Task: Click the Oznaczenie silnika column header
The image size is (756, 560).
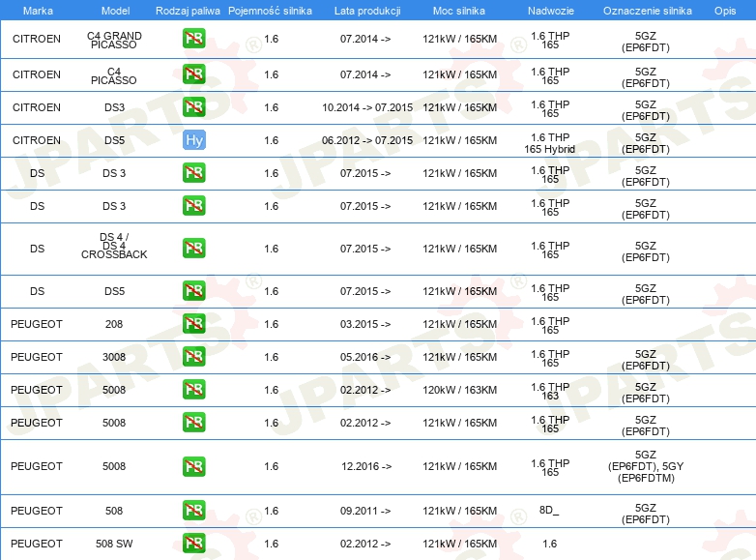Action: pyautogui.click(x=647, y=11)
